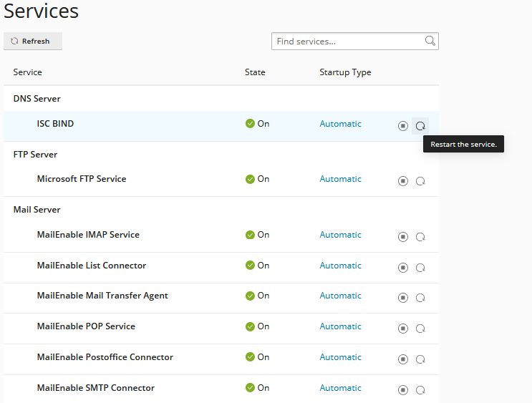Stop the MailEnable Mail Transfer Agent
Image resolution: width=532 pixels, height=403 pixels.
403,298
